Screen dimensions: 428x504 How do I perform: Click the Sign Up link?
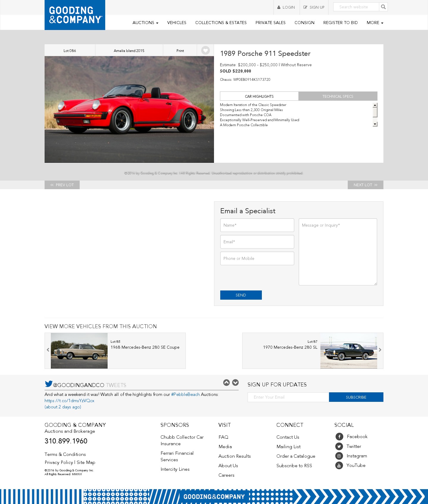tap(314, 7)
